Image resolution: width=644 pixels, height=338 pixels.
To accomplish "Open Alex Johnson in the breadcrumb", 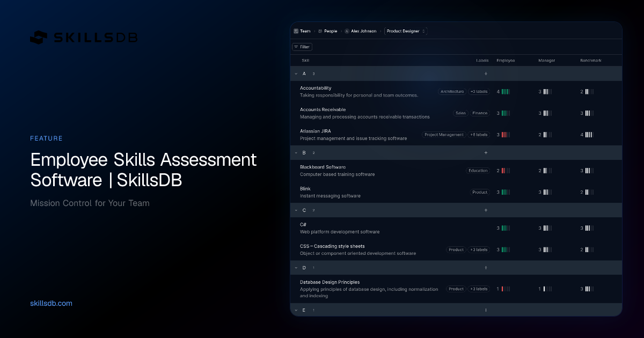I will [x=364, y=31].
